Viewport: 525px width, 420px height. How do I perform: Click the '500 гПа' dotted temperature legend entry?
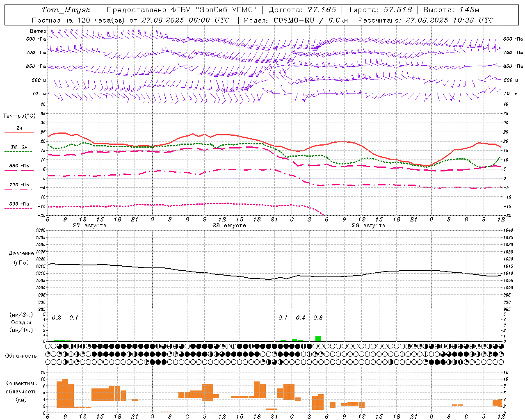coord(19,206)
